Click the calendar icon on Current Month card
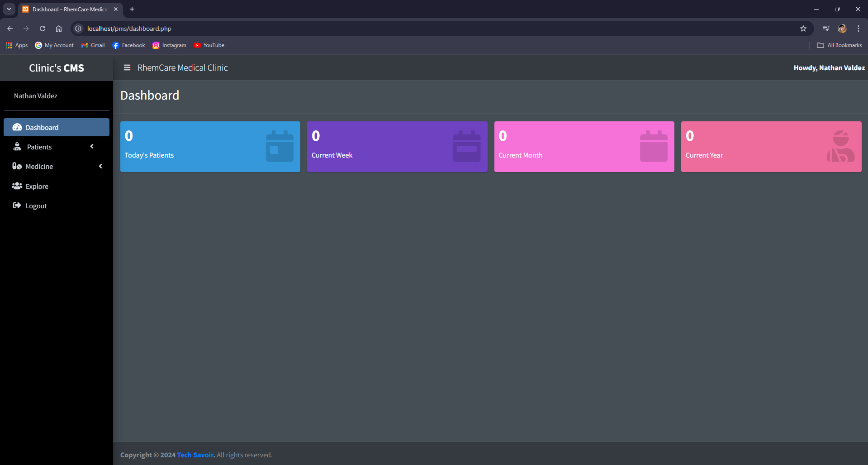This screenshot has height=465, width=868. 654,146
